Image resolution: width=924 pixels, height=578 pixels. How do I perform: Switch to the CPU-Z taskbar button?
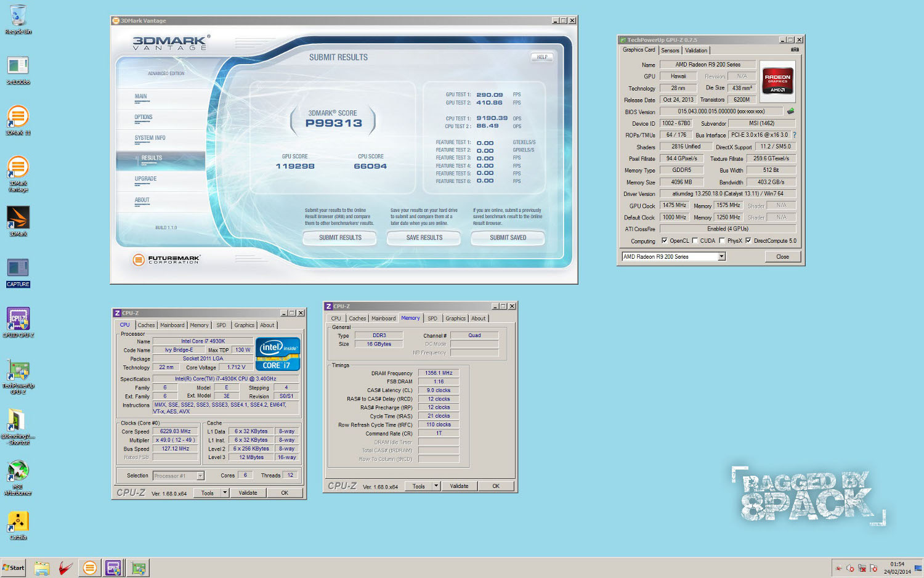click(x=113, y=568)
